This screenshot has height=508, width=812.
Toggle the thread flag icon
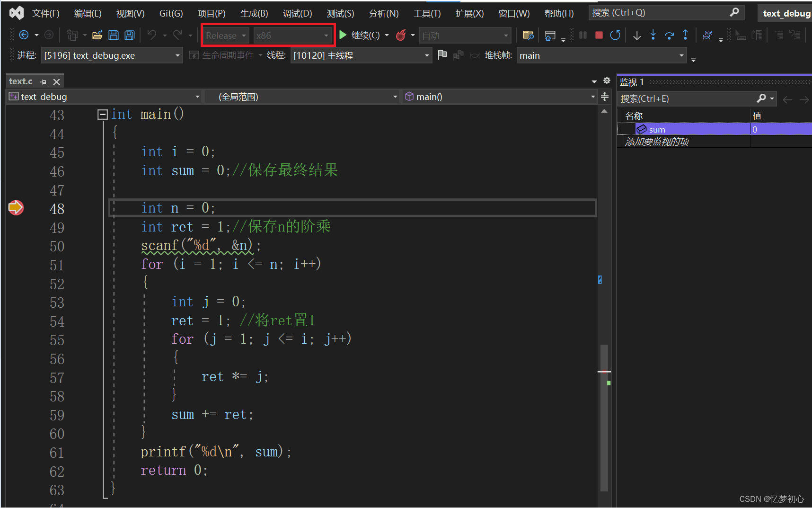coord(442,55)
